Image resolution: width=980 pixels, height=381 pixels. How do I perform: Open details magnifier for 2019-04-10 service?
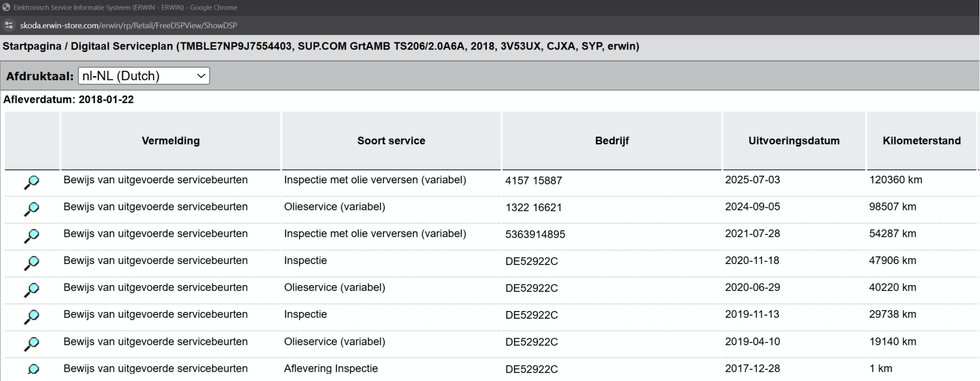32,344
